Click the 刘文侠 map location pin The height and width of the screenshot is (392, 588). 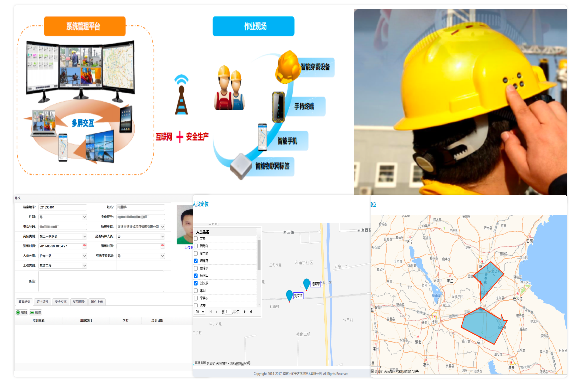click(x=289, y=295)
